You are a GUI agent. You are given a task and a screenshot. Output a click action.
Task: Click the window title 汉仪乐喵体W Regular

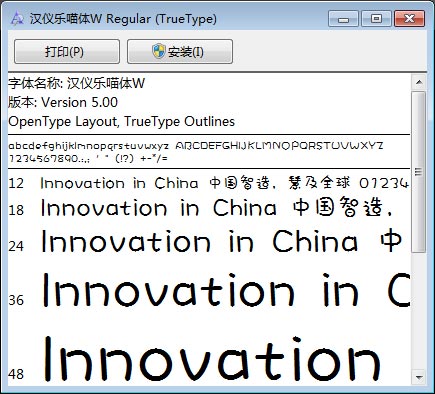click(123, 19)
